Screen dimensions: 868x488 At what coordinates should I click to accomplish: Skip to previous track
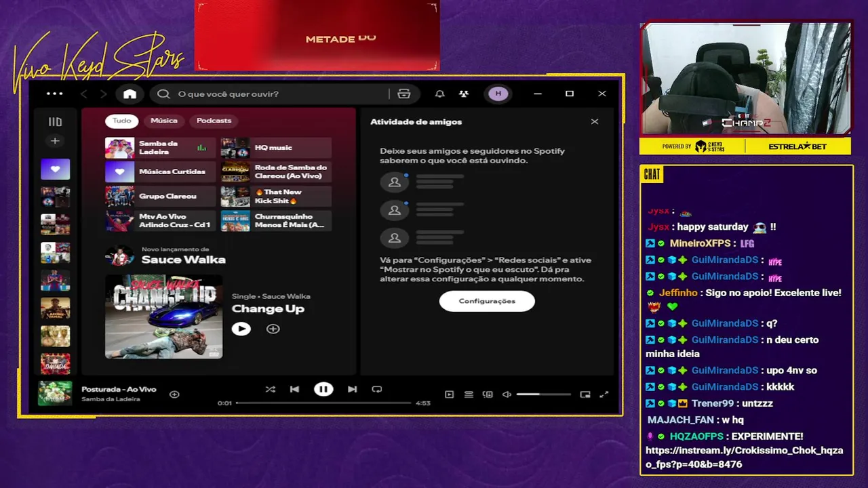(294, 389)
